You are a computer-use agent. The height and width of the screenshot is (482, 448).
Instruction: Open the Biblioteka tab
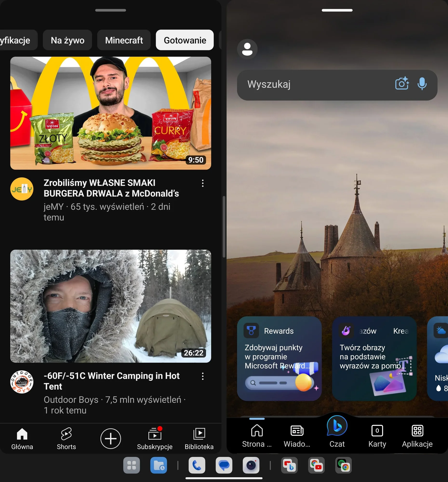coord(199,439)
